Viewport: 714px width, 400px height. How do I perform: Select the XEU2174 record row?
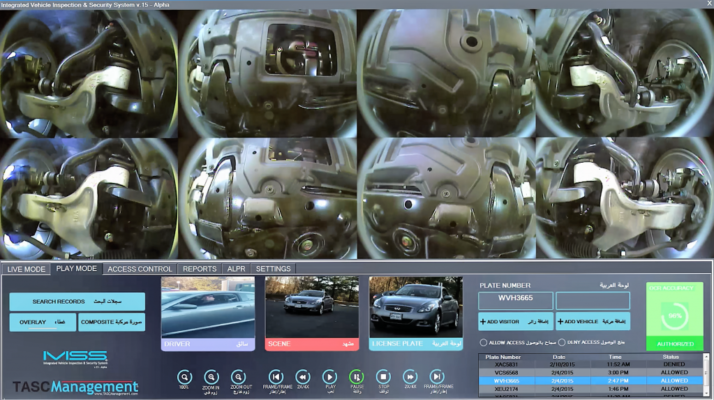[x=590, y=389]
